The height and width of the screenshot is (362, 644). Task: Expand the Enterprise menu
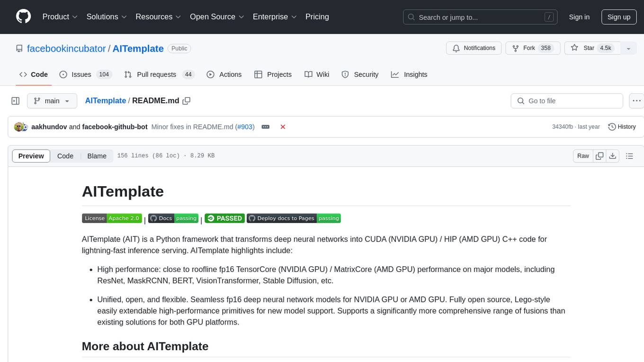point(275,17)
